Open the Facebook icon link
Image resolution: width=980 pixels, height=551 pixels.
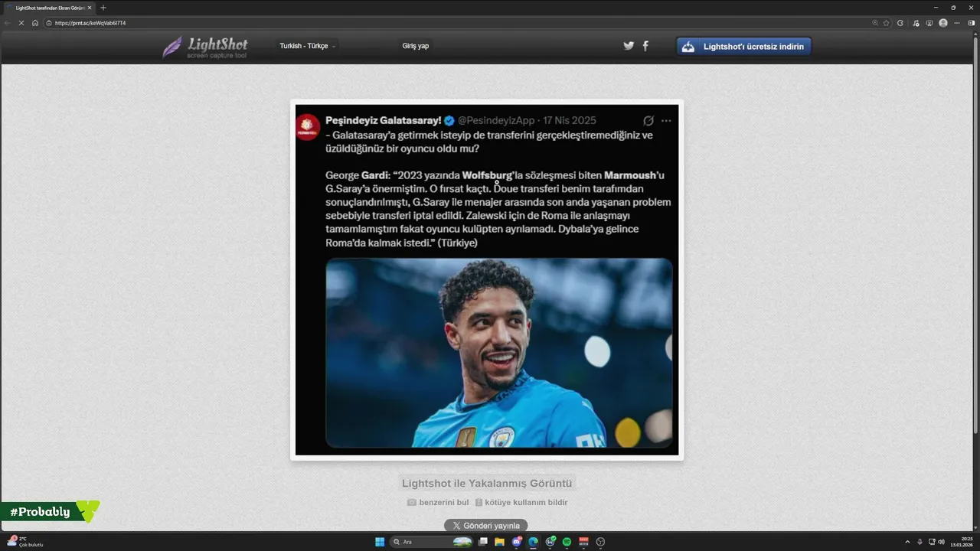(x=645, y=46)
